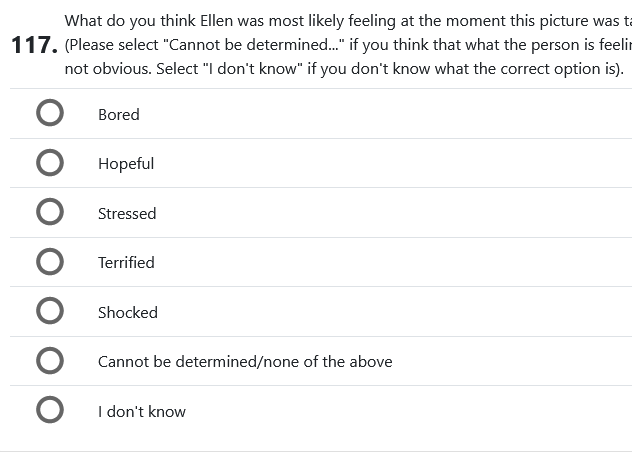Click the instruction line starting "(Please select"
Screen dimensions: 632x452
coord(340,45)
